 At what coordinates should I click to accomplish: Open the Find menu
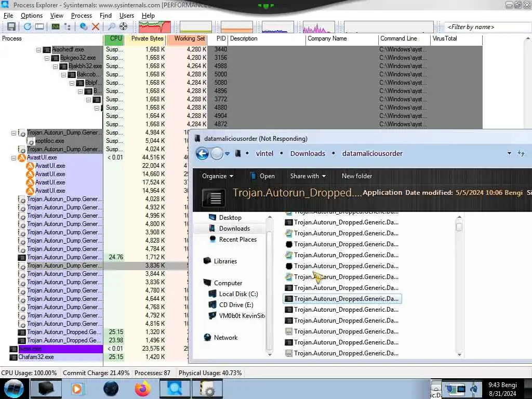(x=105, y=16)
